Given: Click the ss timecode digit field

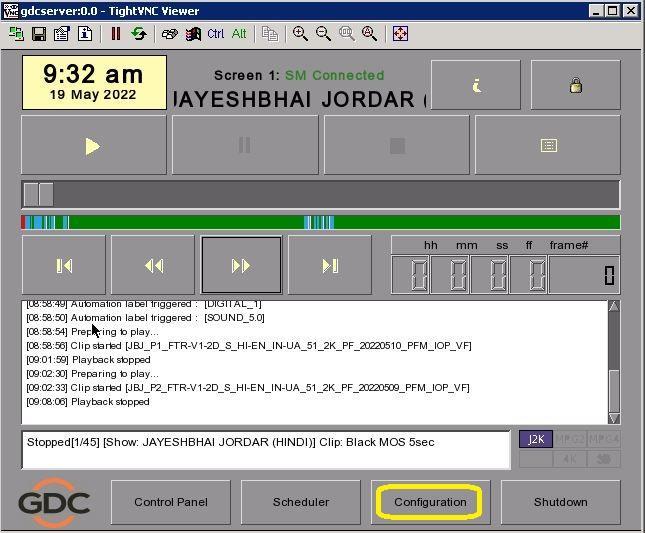Looking at the screenshot, I should (490, 275).
